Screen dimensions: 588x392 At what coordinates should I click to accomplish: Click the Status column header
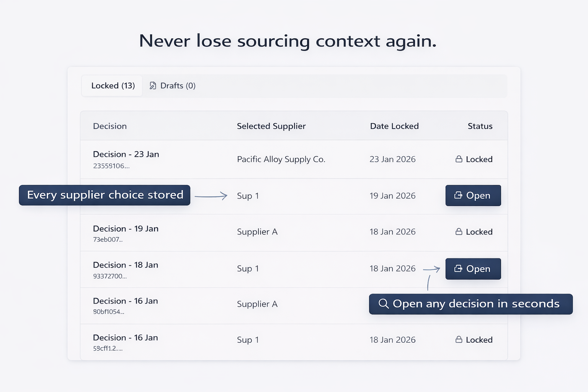480,126
